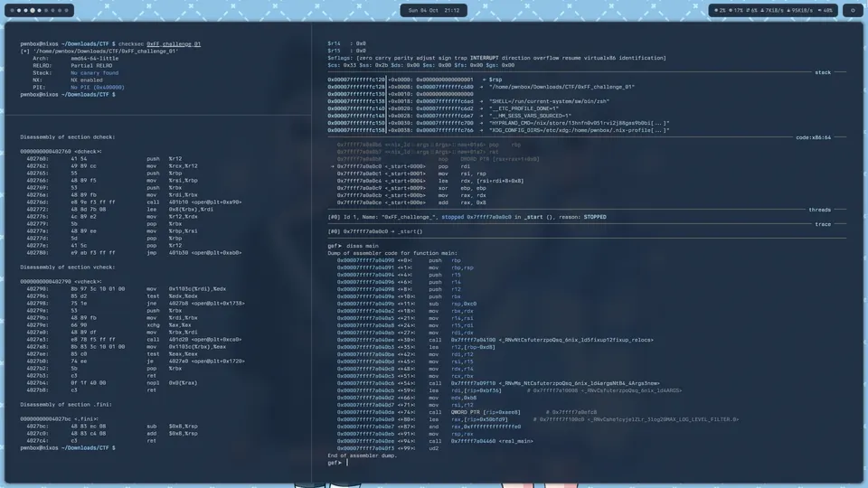
Task: Select the 'lea r12,[rbp-0xd8]' line
Action: point(416,347)
